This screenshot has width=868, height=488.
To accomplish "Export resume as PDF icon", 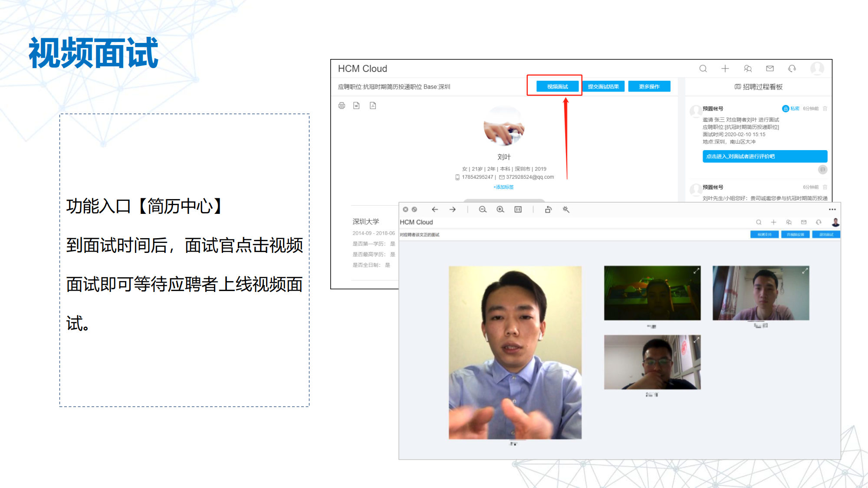I will point(373,105).
